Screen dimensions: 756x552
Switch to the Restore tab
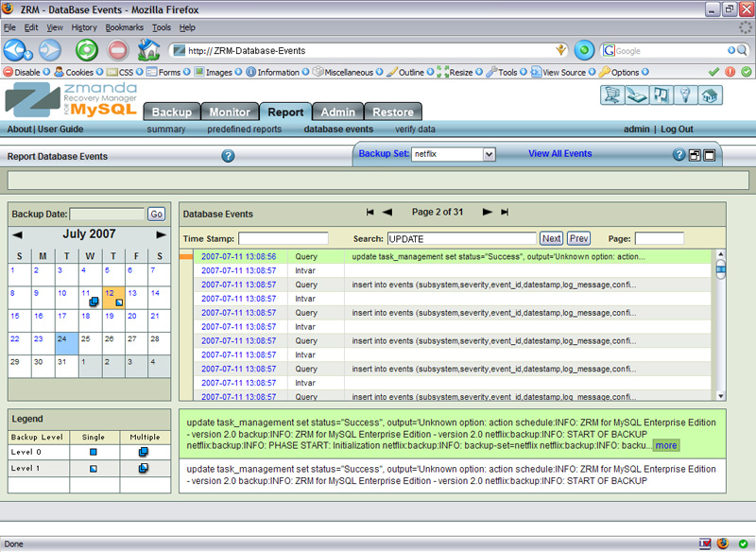392,112
